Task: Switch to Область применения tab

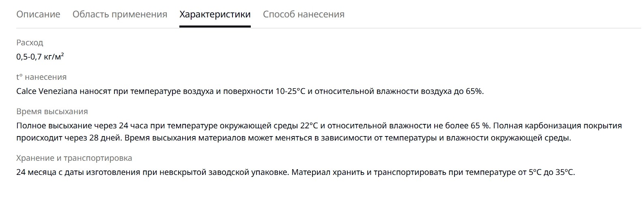Action: [x=120, y=14]
